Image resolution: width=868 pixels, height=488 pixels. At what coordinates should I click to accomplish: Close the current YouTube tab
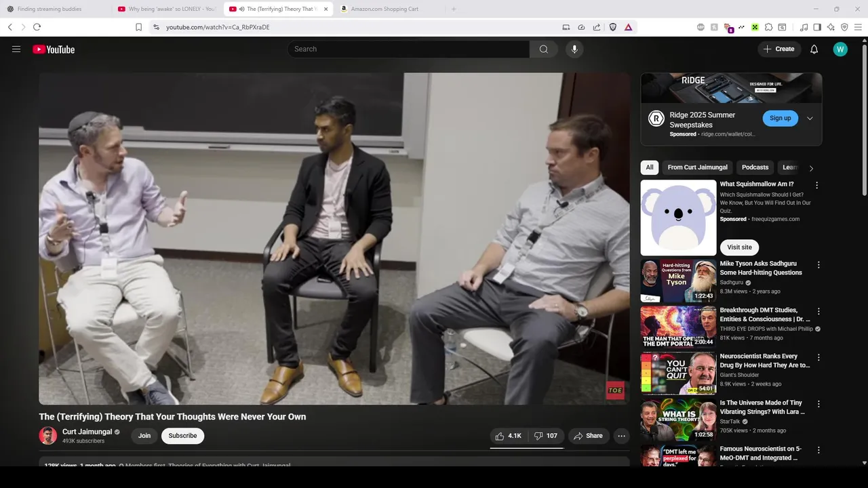325,9
